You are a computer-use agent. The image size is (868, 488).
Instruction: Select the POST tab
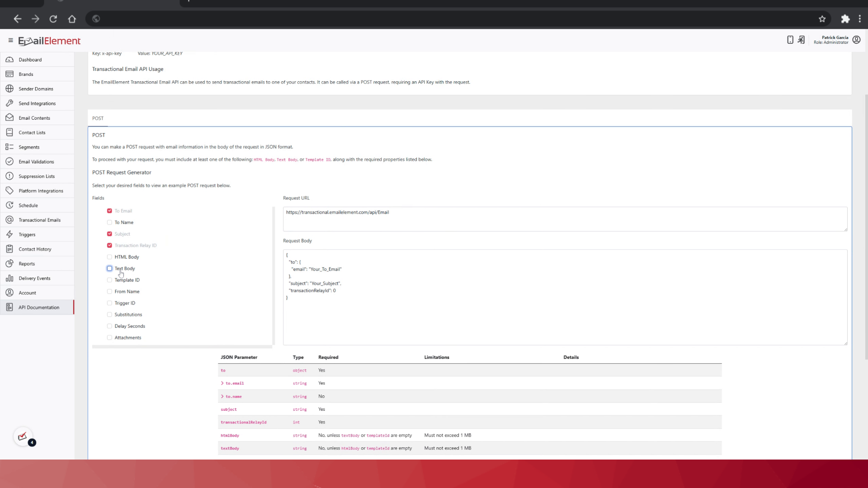coord(98,118)
